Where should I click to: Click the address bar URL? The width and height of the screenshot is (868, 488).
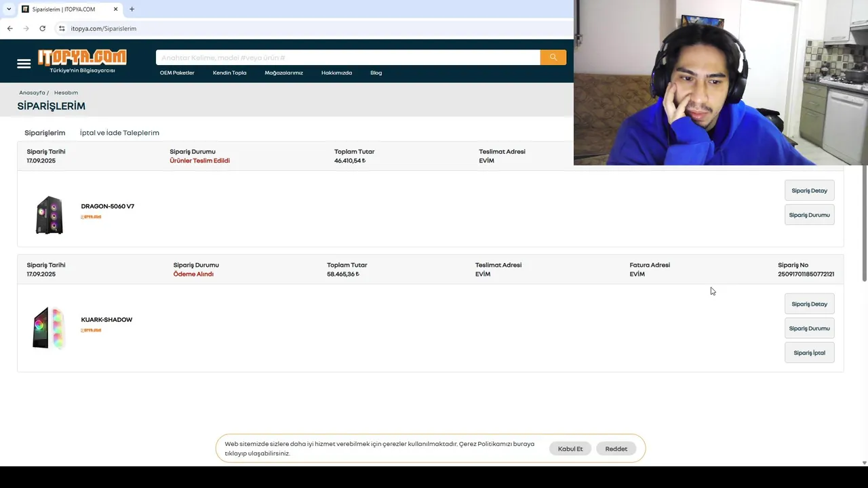coord(104,28)
